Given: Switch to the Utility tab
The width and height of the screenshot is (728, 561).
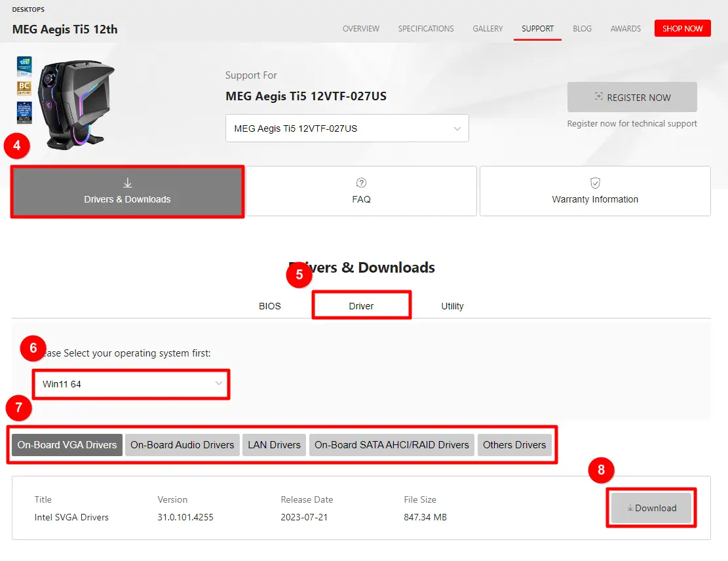Looking at the screenshot, I should tap(452, 306).
